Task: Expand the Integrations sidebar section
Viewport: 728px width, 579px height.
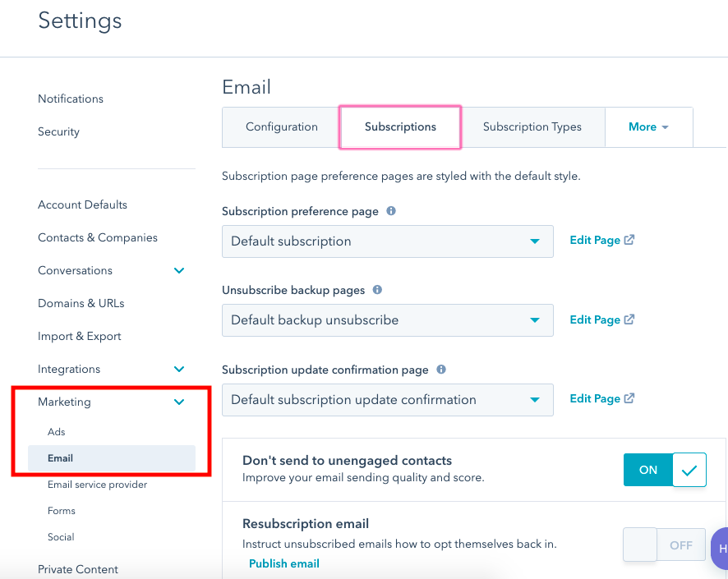Action: (x=179, y=370)
